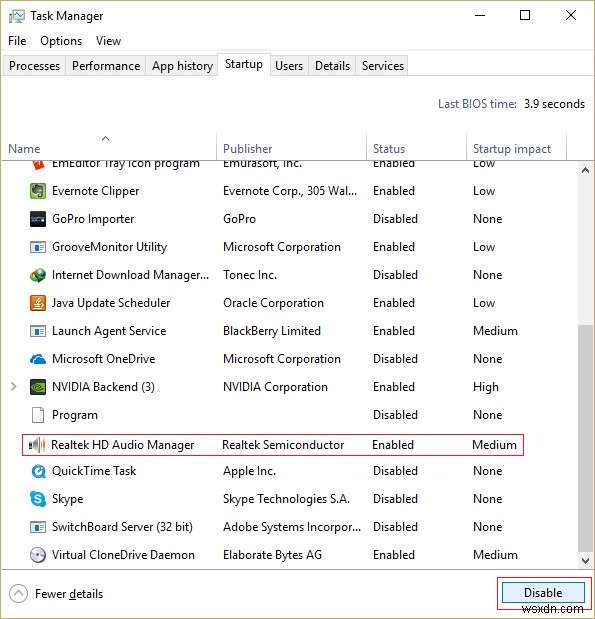595x619 pixels.
Task: Click the GoPro Importer icon
Action: click(38, 219)
